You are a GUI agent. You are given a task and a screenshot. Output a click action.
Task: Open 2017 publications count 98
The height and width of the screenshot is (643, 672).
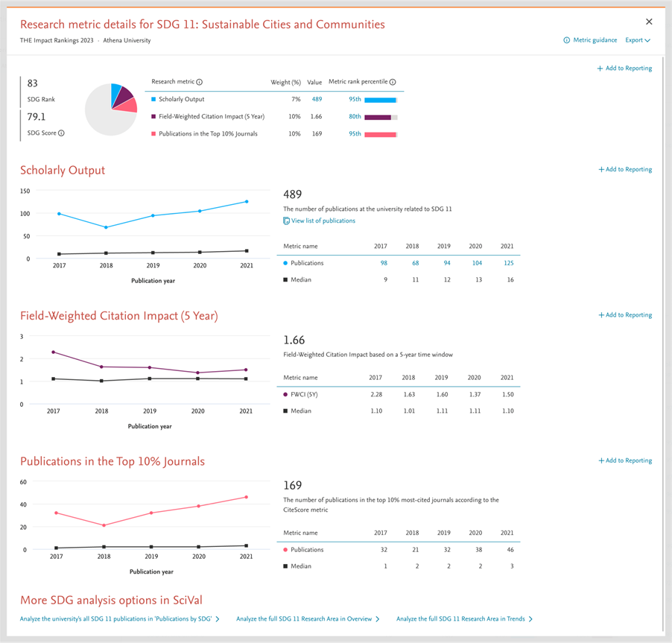point(384,263)
